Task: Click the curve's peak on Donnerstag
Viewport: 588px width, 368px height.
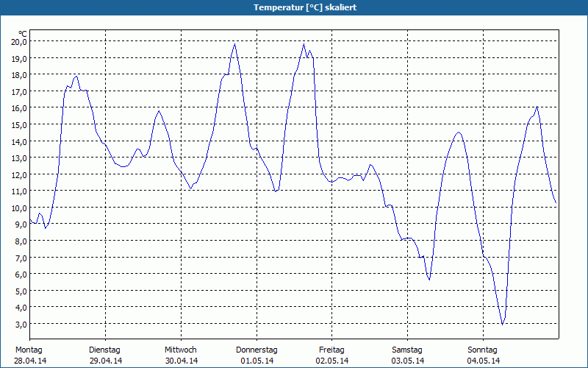Action: coord(304,44)
